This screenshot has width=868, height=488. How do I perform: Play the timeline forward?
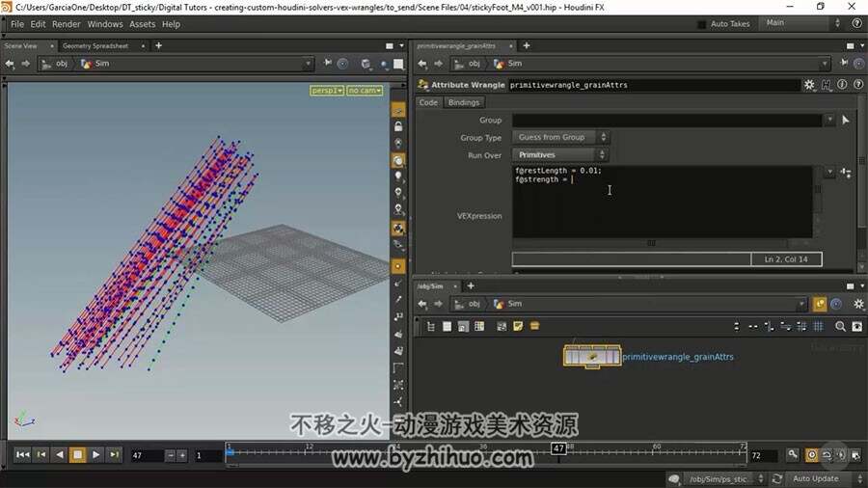pos(95,455)
